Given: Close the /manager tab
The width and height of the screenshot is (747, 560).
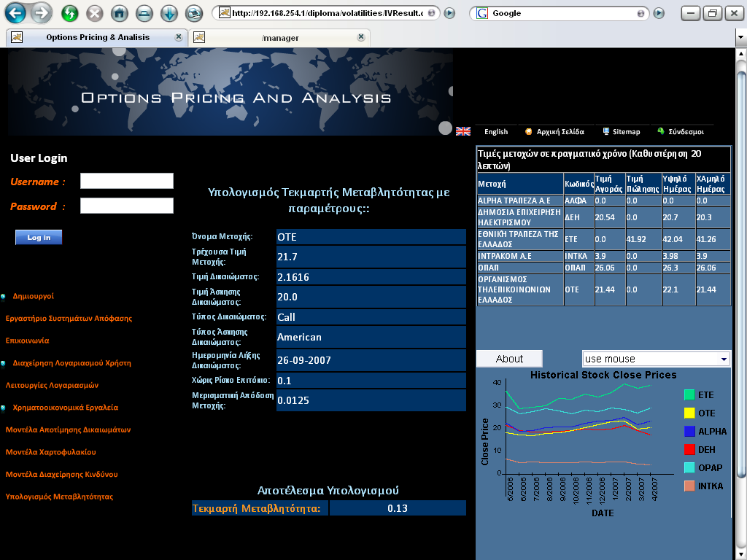Looking at the screenshot, I should [361, 37].
